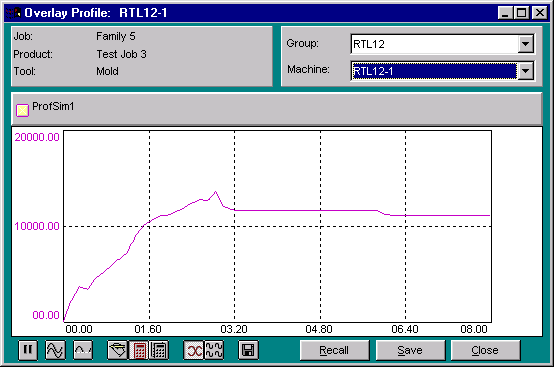Click the partial wave curve icon
Image resolution: width=554 pixels, height=367 pixels.
click(83, 350)
